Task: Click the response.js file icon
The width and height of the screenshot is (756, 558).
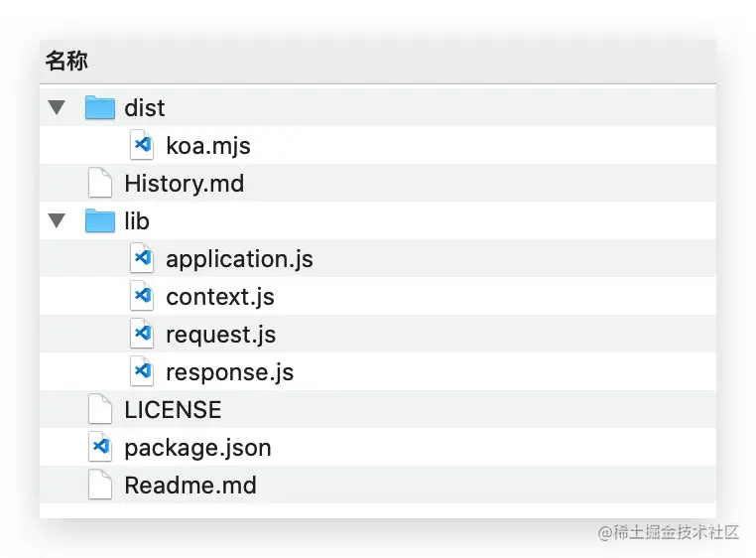Action: (x=142, y=371)
